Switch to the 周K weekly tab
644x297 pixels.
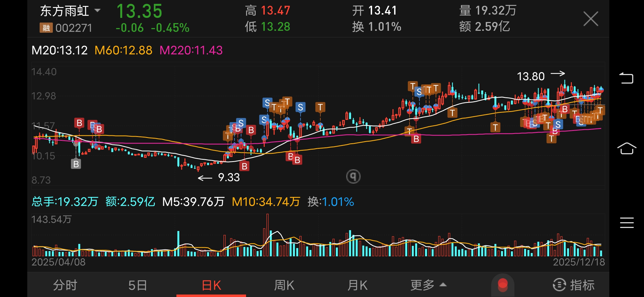click(x=284, y=285)
